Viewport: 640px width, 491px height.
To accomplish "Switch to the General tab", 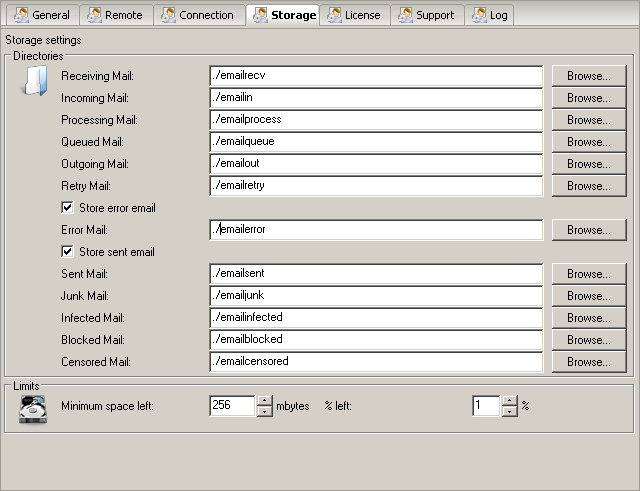I will (x=42, y=15).
